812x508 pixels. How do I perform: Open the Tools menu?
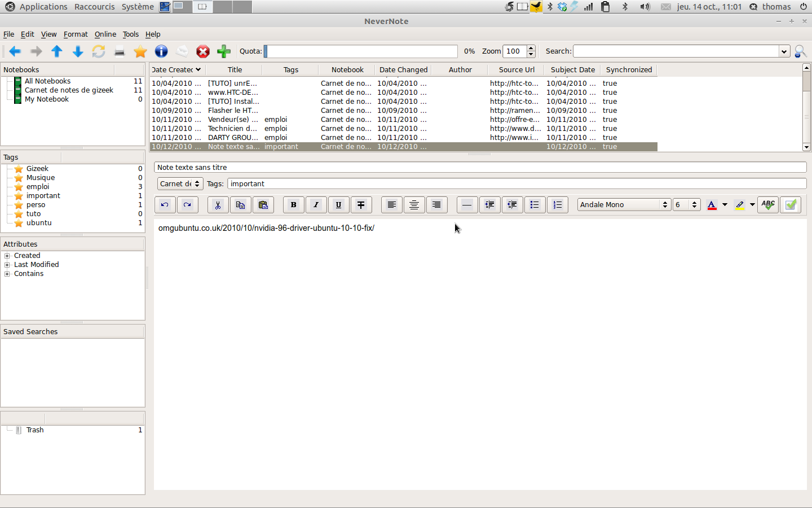(x=131, y=34)
